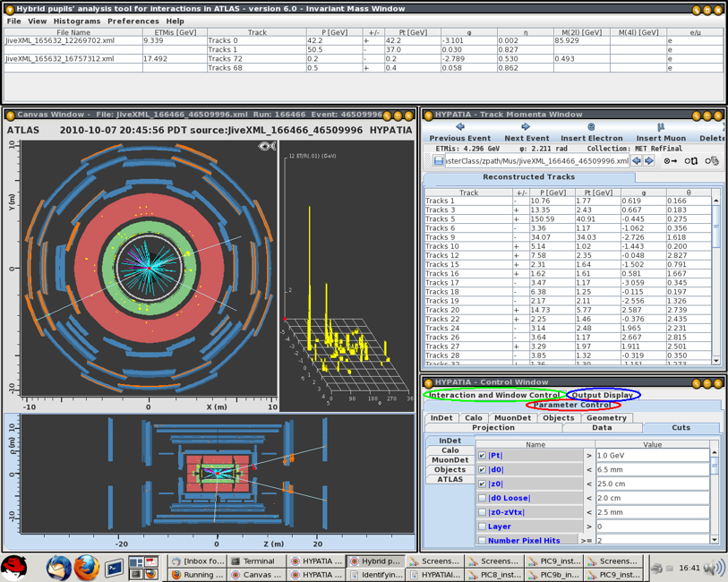Click the |Pt| value field showing 1.0 GeV
Screen dimensions: 728x582
pos(652,456)
